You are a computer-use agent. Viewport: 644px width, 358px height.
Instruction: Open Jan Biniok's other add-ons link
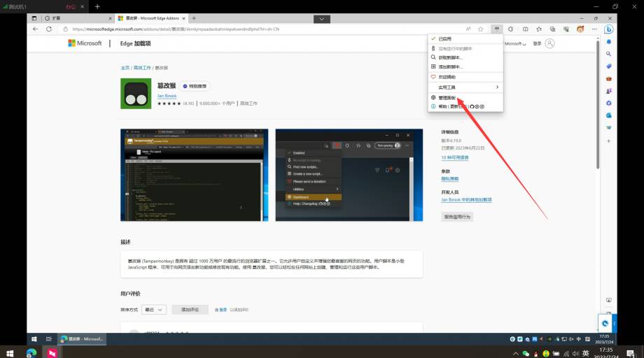tap(466, 200)
